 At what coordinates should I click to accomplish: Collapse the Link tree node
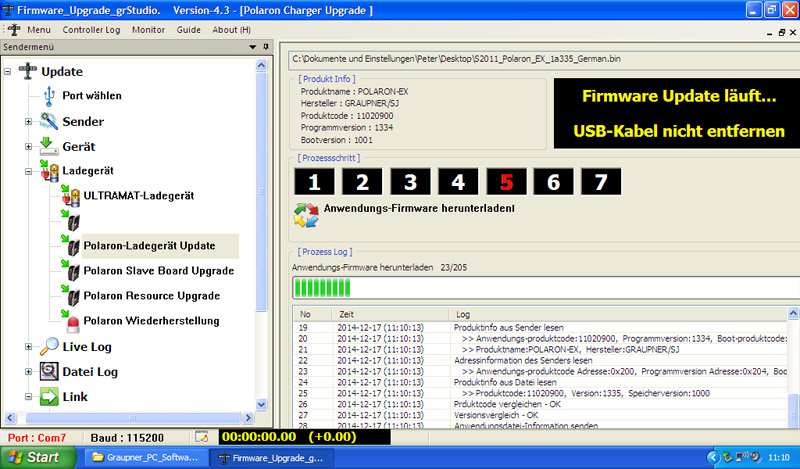tap(29, 397)
